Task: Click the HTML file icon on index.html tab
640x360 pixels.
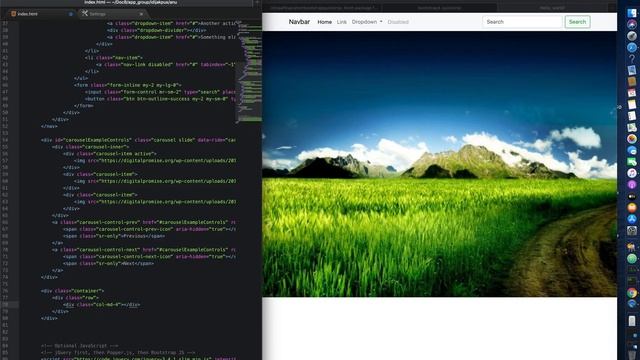Action: tap(13, 13)
